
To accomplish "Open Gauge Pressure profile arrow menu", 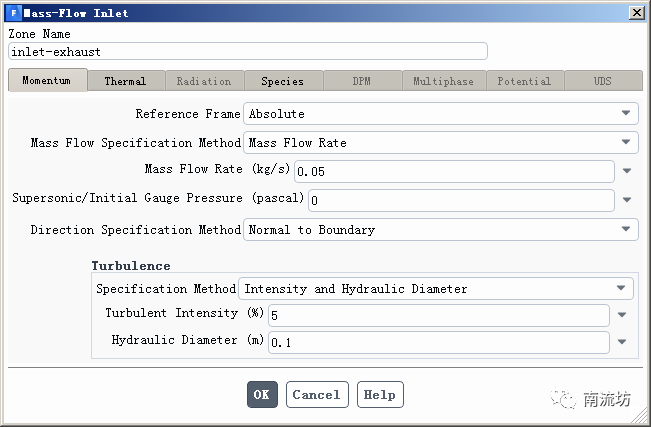I will [x=627, y=200].
